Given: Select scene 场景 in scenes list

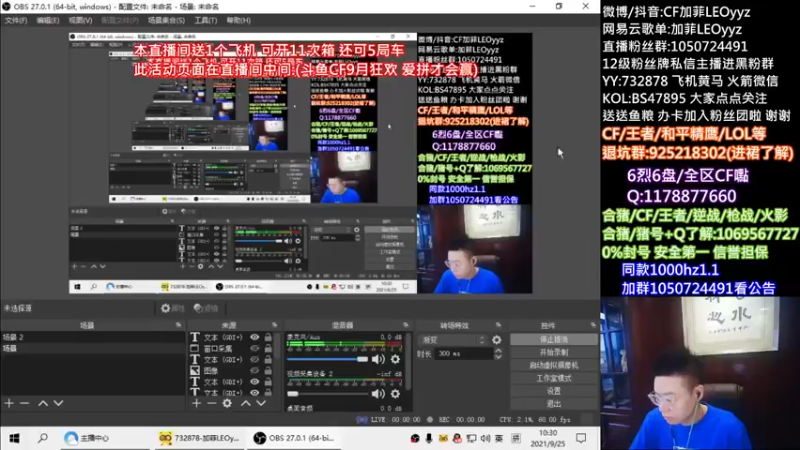Looking at the screenshot, I should (93, 348).
